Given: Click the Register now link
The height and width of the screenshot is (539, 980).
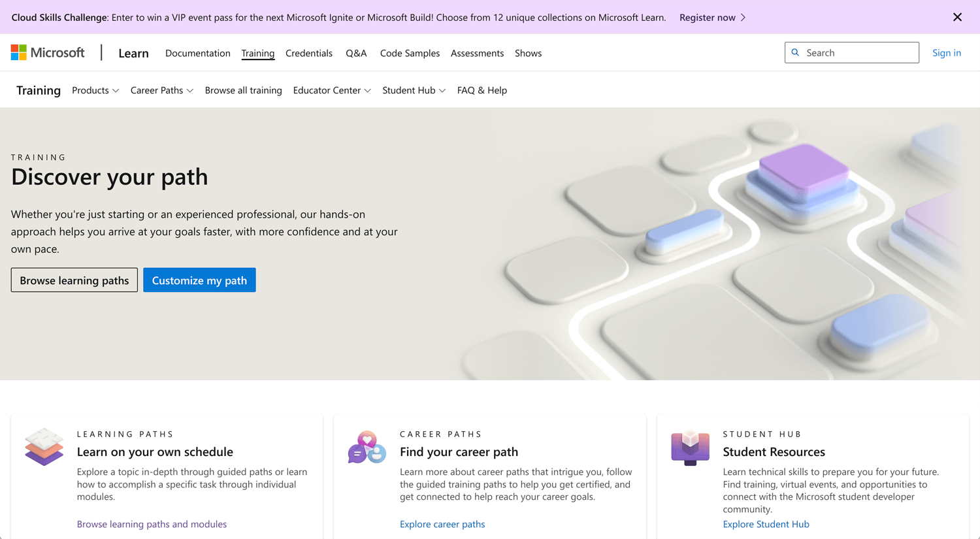Looking at the screenshot, I should pos(708,18).
